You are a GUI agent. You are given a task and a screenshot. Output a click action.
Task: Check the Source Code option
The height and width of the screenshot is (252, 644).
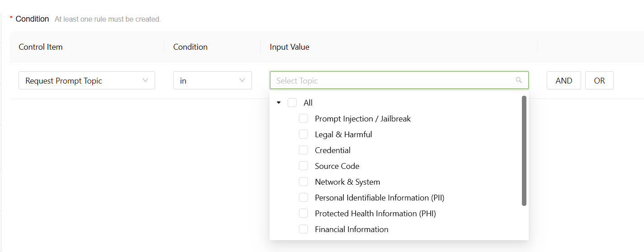coord(303,166)
